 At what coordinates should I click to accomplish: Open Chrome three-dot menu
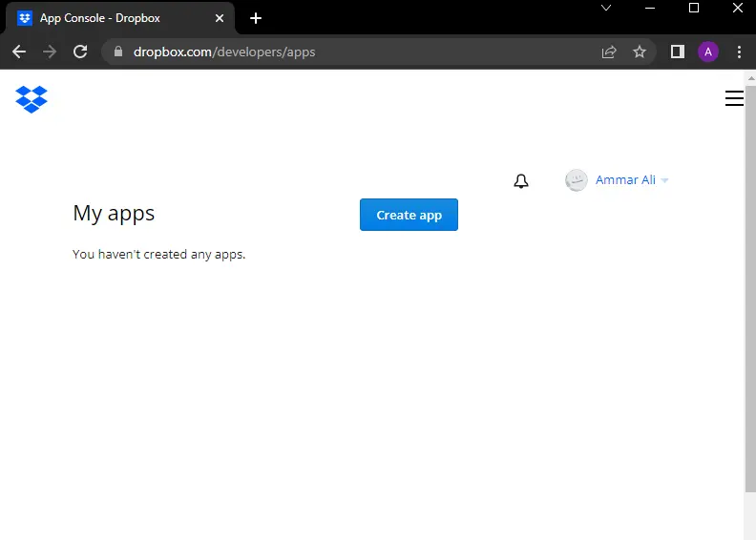pos(739,52)
